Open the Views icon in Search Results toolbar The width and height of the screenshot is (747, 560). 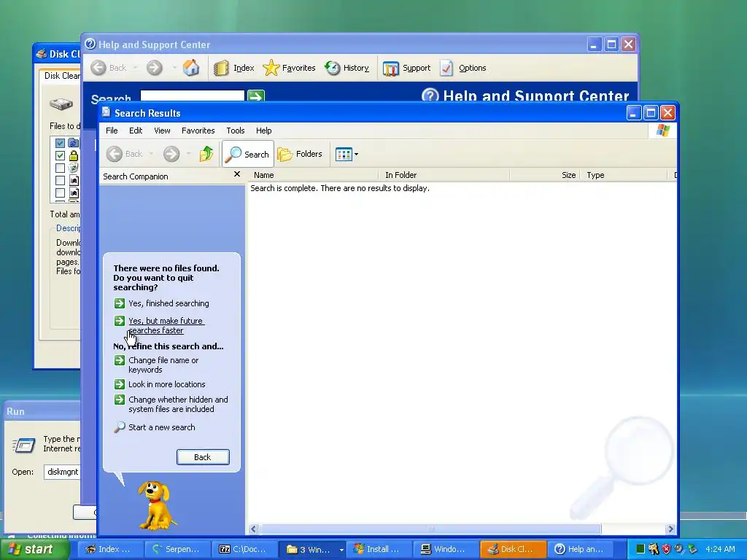(x=344, y=154)
